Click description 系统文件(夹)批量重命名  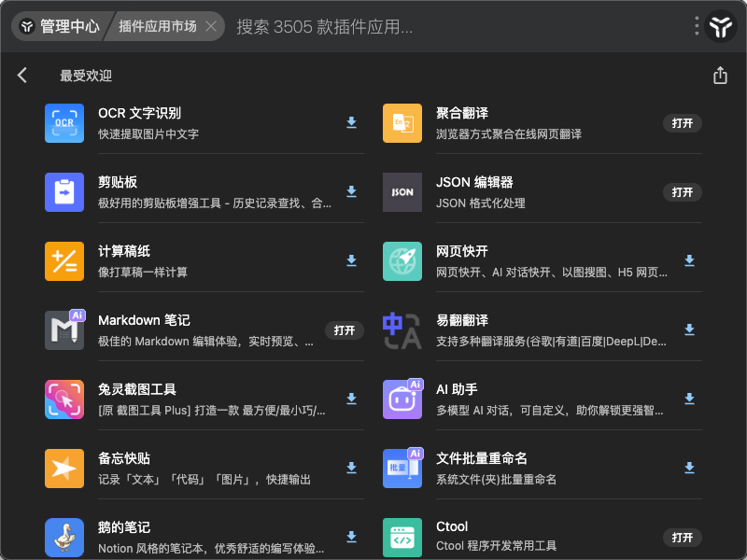click(497, 480)
